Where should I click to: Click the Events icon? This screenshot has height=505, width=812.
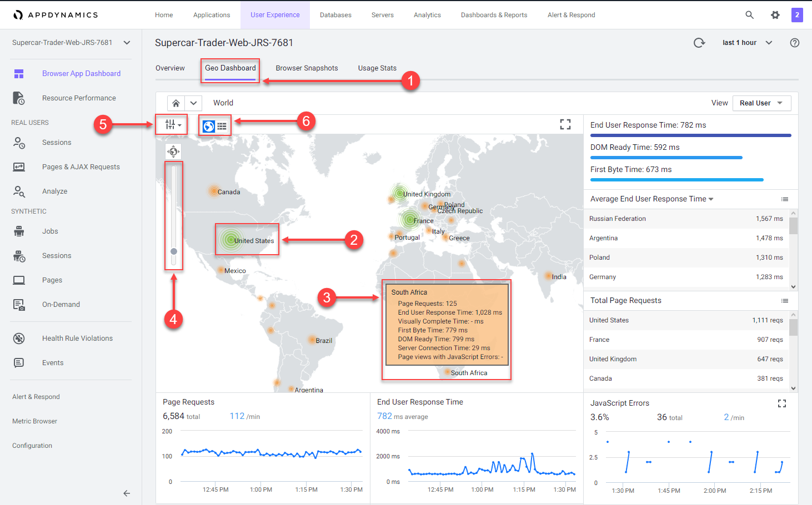(19, 363)
